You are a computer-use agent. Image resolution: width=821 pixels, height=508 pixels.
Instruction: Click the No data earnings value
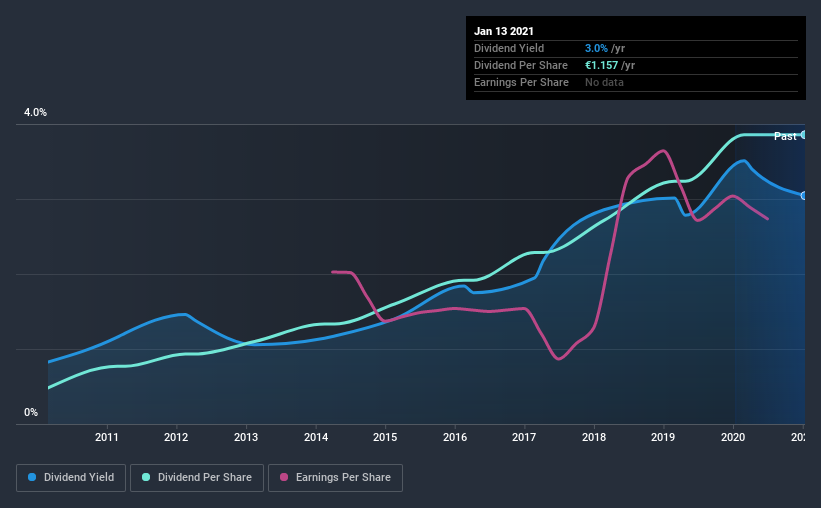pyautogui.click(x=604, y=82)
